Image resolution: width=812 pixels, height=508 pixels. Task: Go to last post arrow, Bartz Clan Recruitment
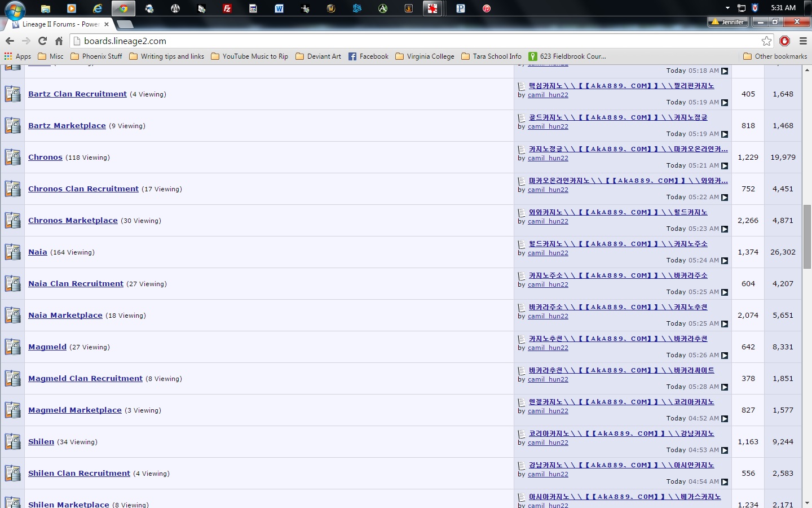(725, 103)
